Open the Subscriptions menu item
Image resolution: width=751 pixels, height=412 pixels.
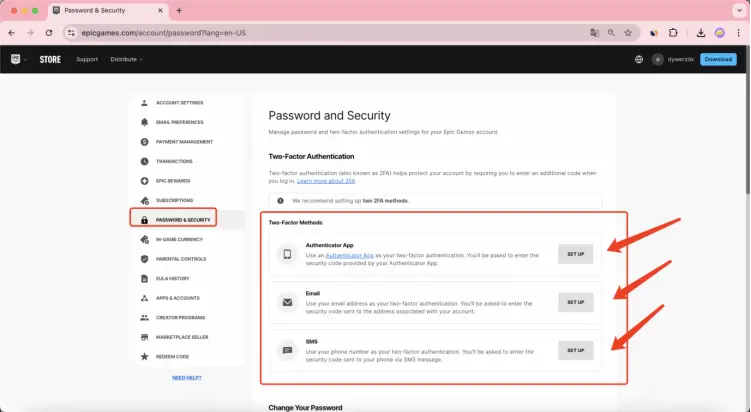tap(174, 200)
